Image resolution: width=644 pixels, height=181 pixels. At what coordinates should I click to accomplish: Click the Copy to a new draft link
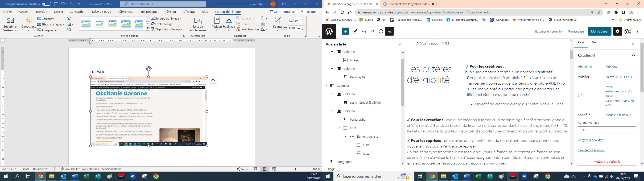click(591, 140)
